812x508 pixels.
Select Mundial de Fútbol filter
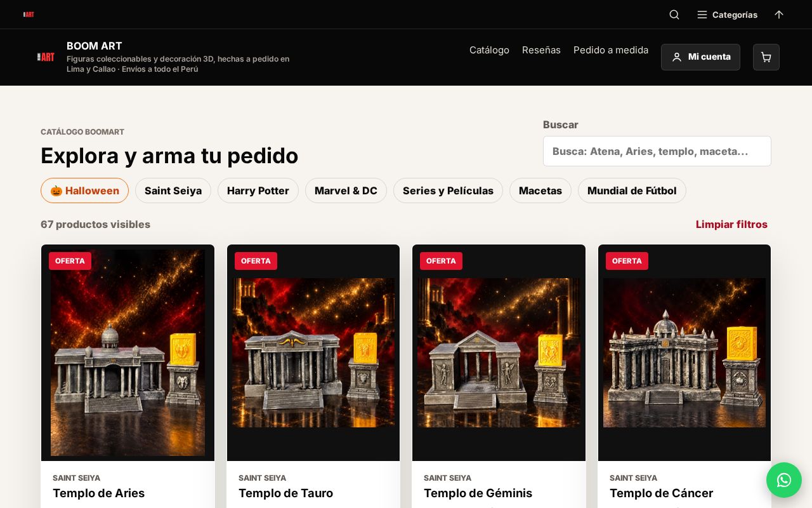632,190
